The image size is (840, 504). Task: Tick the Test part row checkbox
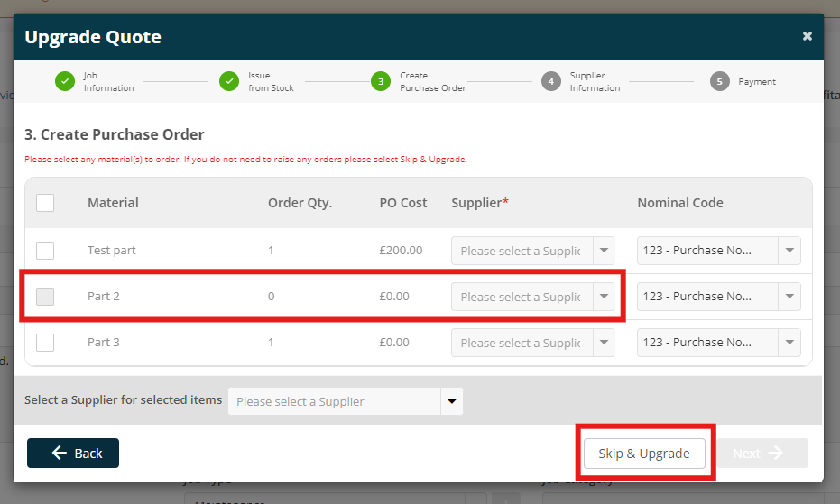coord(45,250)
